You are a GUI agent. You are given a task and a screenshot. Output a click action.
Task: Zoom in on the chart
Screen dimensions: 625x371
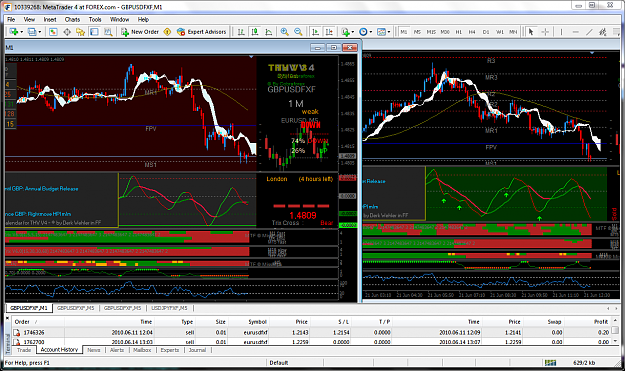(x=285, y=32)
